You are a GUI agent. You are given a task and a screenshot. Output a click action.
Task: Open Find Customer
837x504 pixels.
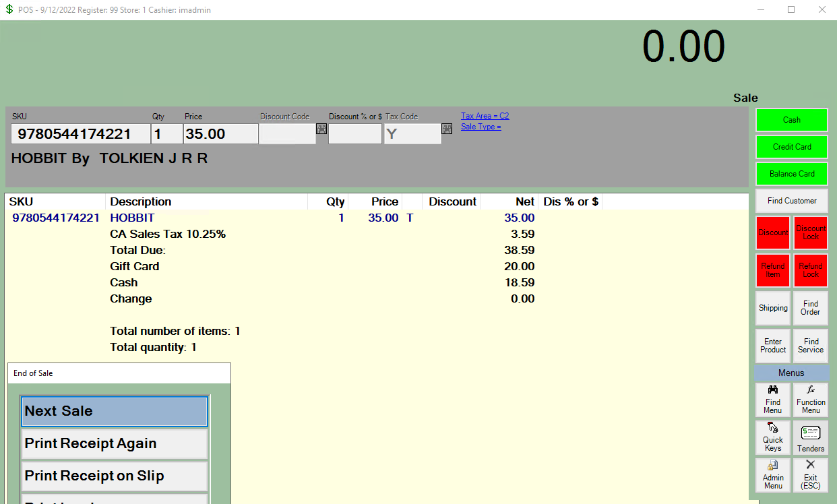click(792, 201)
